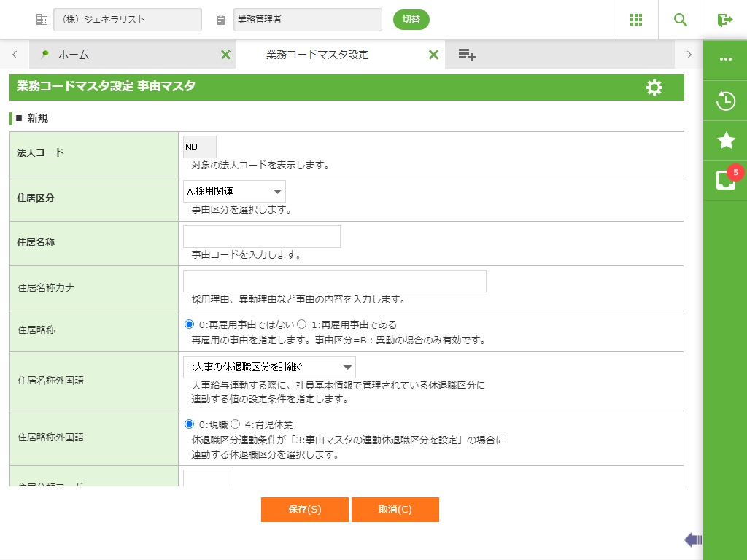The width and height of the screenshot is (747, 560).
Task: Click the settings gear in green header
Action: tap(654, 87)
